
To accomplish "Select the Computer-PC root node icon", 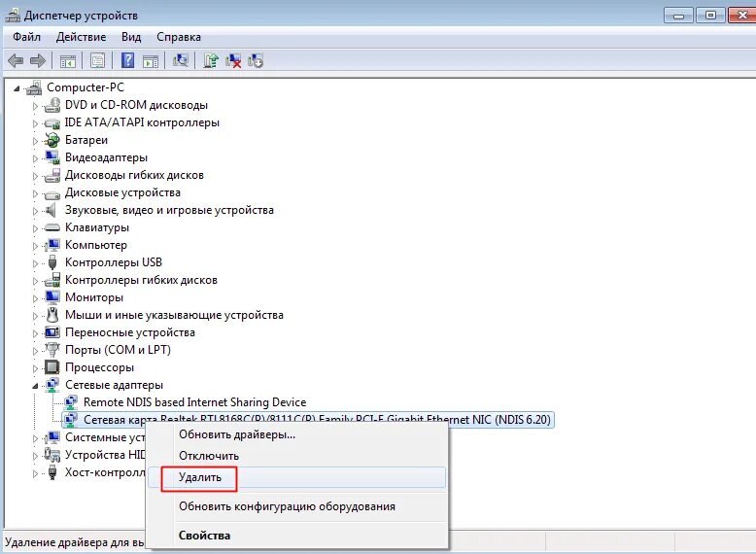I will tap(34, 87).
